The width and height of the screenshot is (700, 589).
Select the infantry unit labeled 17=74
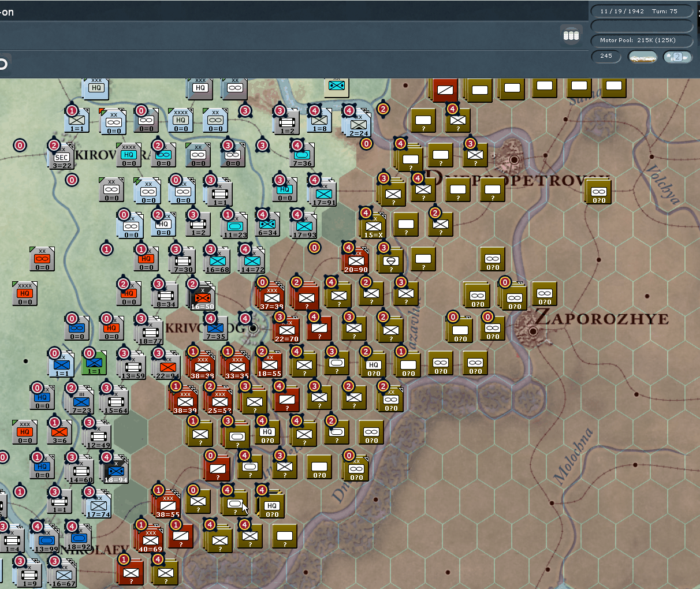click(x=98, y=506)
